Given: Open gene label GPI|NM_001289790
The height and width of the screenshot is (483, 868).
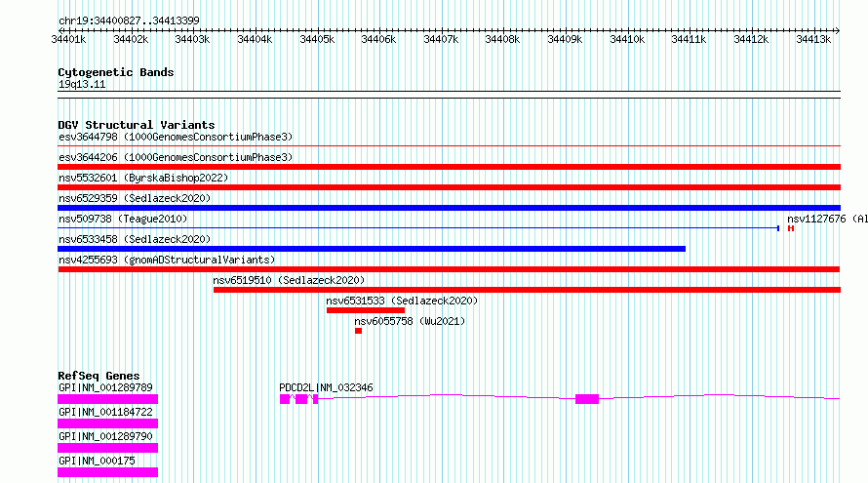Looking at the screenshot, I should tap(105, 436).
